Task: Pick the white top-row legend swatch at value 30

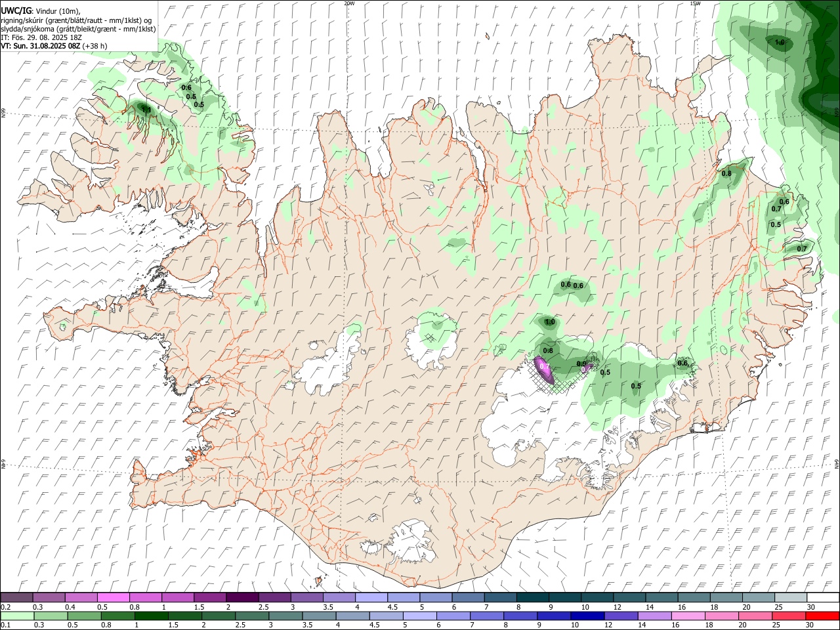Action: tap(823, 598)
